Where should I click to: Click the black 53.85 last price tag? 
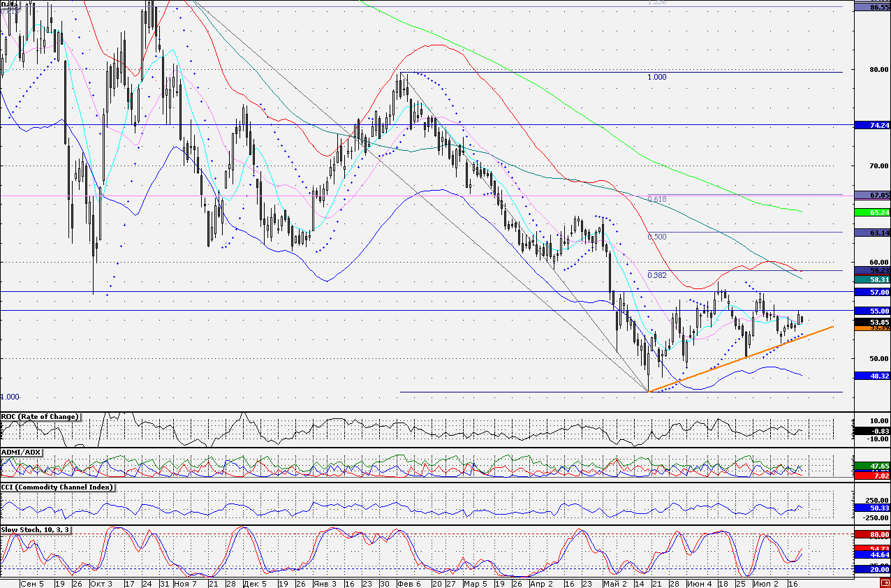(873, 322)
